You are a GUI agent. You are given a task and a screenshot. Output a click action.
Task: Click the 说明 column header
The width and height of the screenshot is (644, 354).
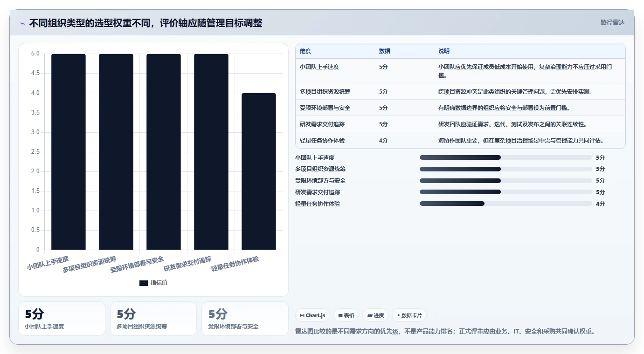tap(444, 51)
